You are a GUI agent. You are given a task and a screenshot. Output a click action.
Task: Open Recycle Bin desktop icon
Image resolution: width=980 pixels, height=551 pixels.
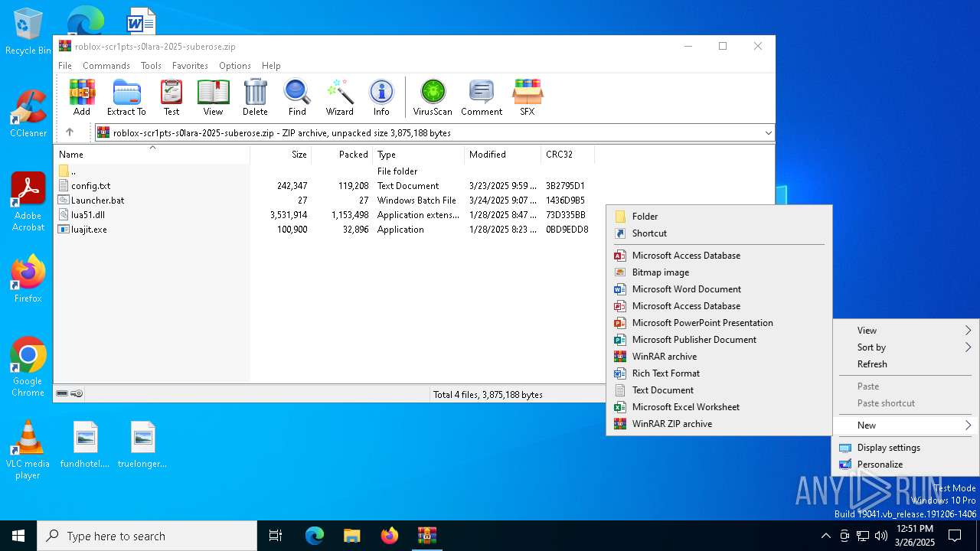click(28, 32)
